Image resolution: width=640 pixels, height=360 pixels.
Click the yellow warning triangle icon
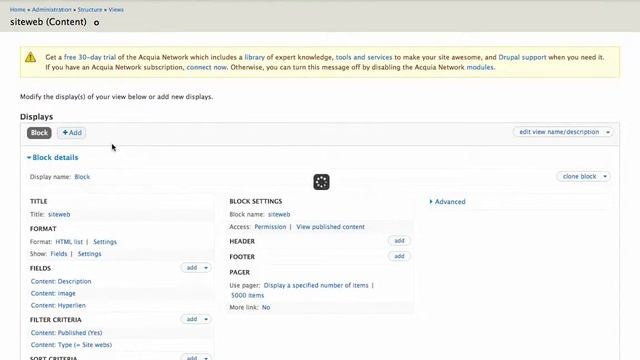coord(30,57)
